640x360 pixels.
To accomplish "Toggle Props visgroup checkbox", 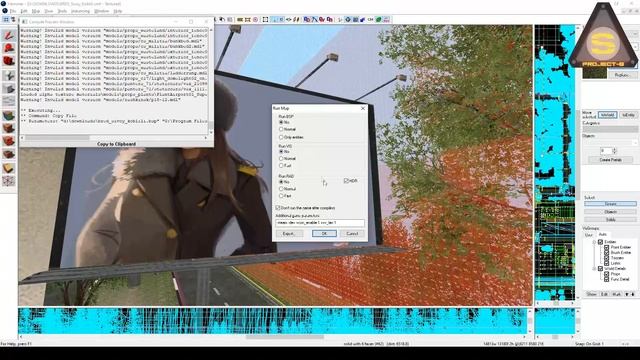I will pos(607,274).
